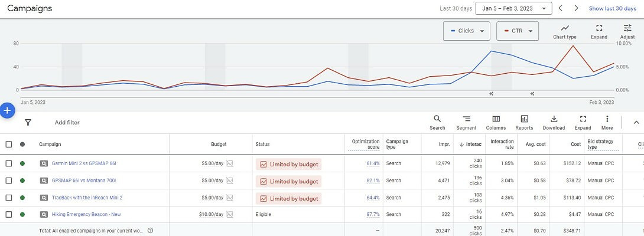Open the Chart type selector
Viewport: 644px width, 236px height.
[x=564, y=32]
